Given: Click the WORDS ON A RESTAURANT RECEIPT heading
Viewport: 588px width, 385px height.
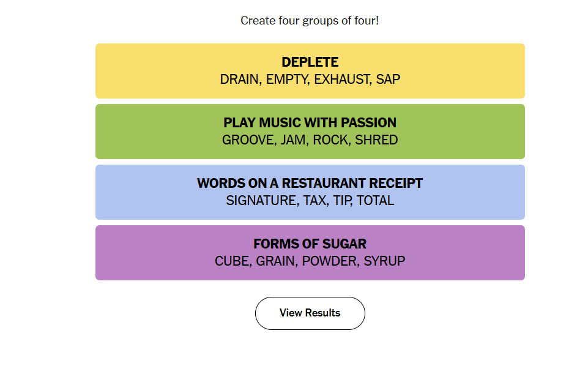Looking at the screenshot, I should coord(310,183).
